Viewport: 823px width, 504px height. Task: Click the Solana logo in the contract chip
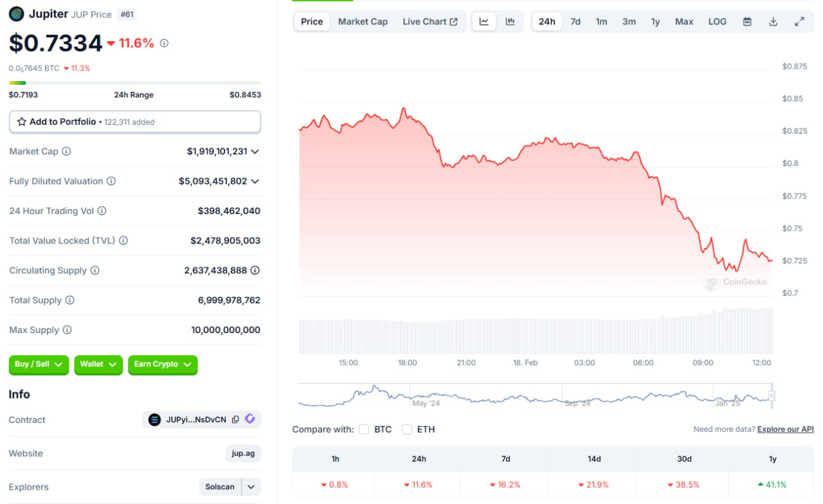point(154,420)
